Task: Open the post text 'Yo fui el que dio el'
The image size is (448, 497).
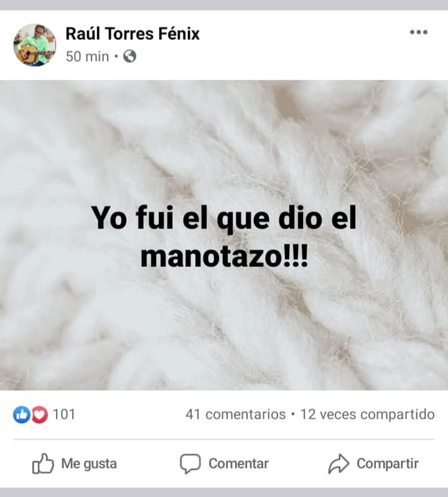Action: (224, 218)
